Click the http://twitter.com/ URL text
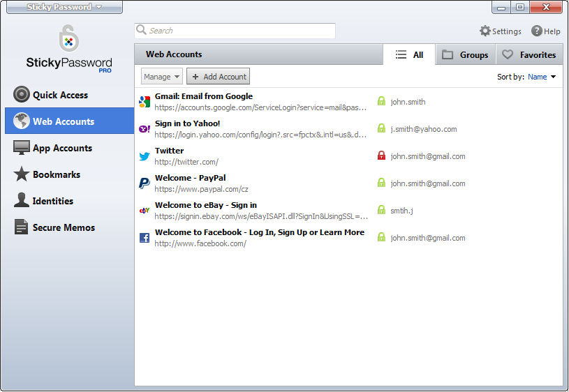This screenshot has height=392, width=569. click(x=186, y=162)
